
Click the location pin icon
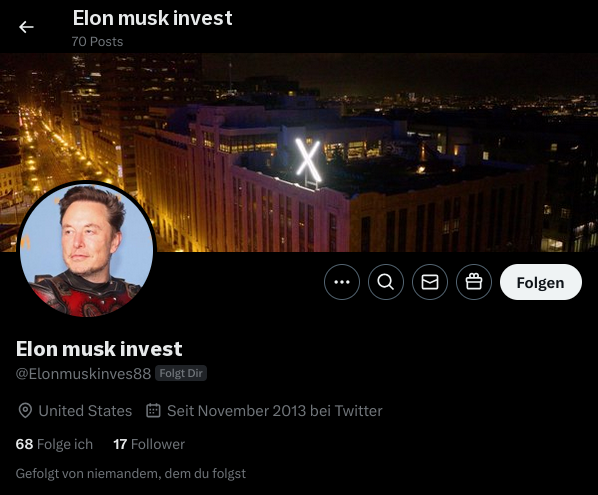click(25, 411)
